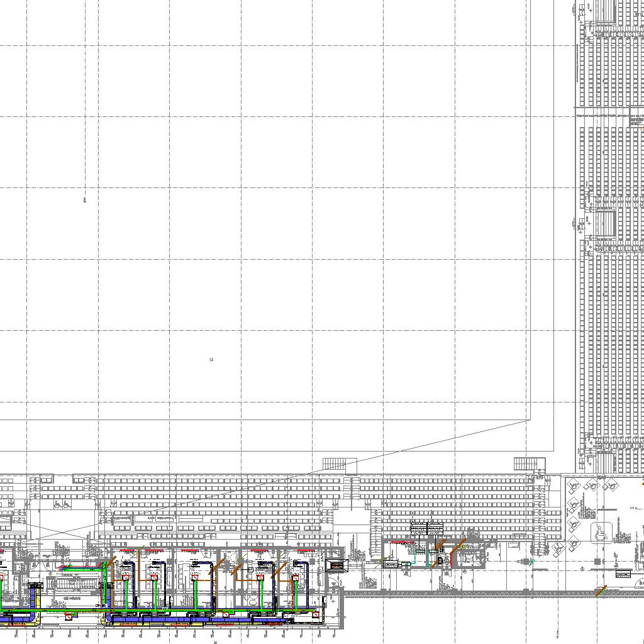
Task: Select the hatched box left of the small room
Action: click(391, 565)
